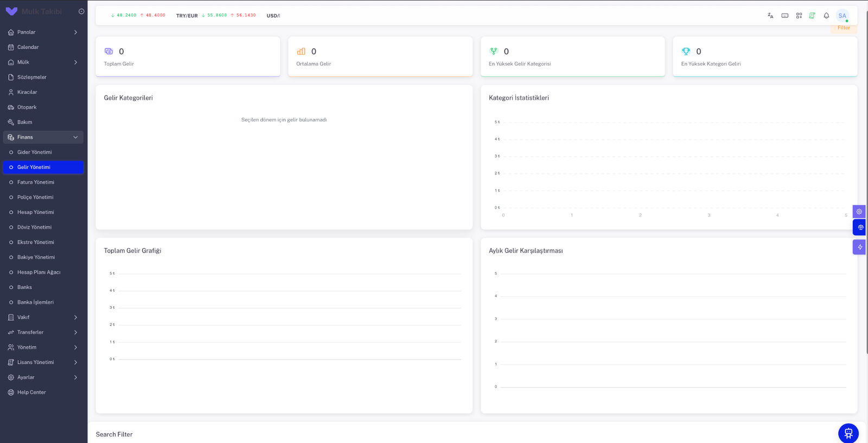Image resolution: width=868 pixels, height=443 pixels.
Task: Open the Help Center link
Action: click(x=43, y=393)
